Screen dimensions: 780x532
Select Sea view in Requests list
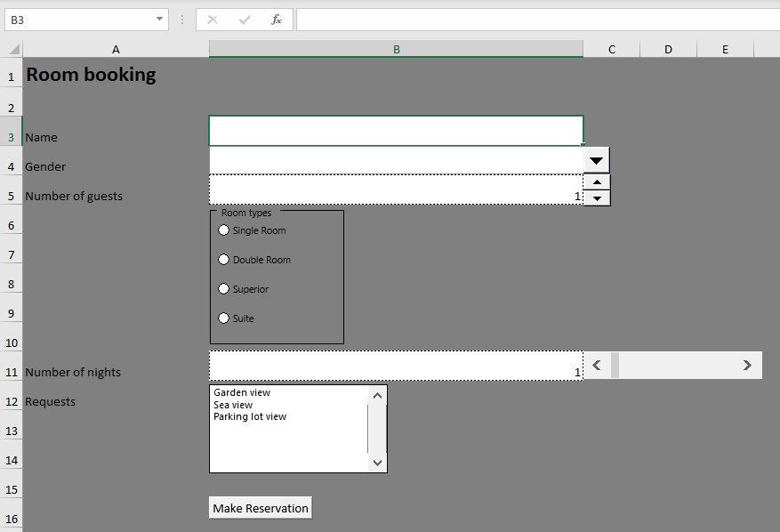click(x=233, y=405)
